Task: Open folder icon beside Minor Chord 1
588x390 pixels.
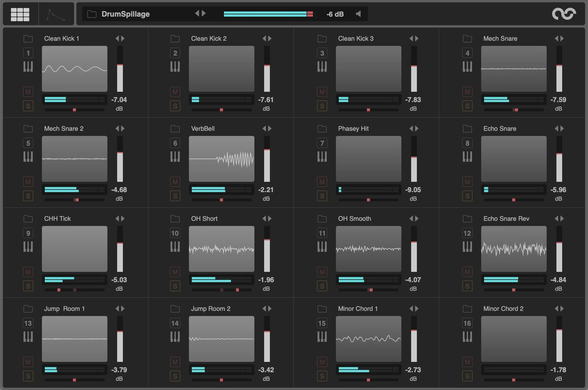Action: tap(322, 309)
